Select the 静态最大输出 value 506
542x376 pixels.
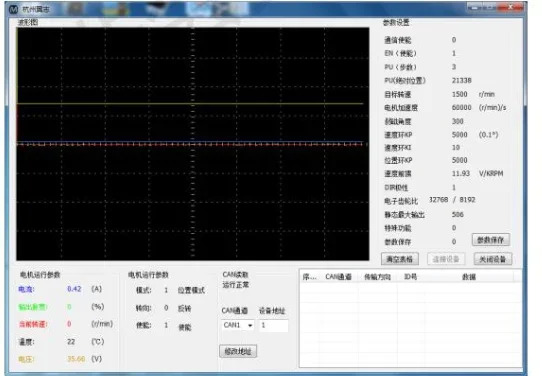pos(458,215)
